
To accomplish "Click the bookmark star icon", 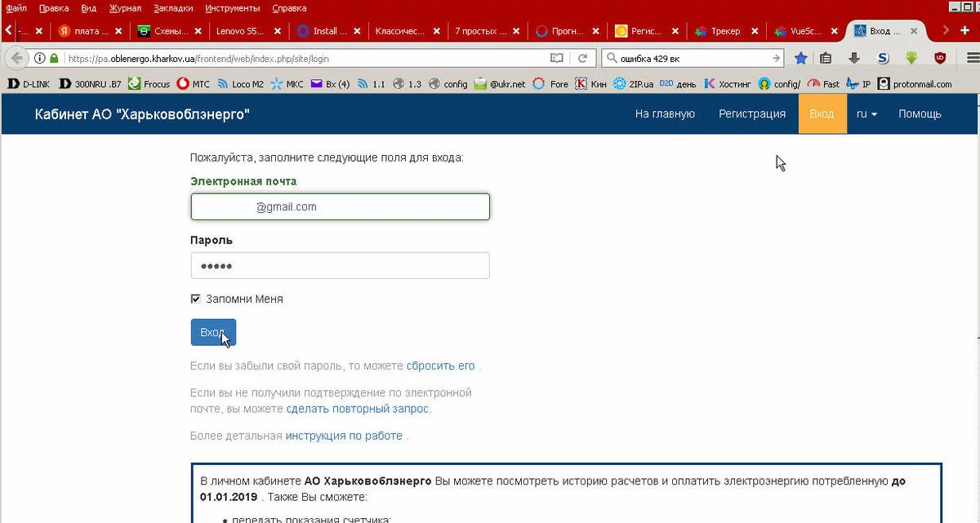I will 801,58.
